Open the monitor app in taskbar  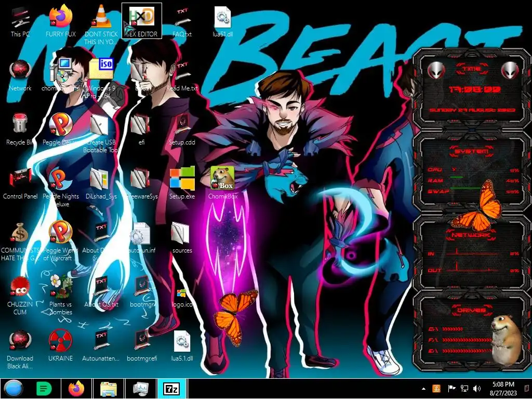(x=140, y=389)
